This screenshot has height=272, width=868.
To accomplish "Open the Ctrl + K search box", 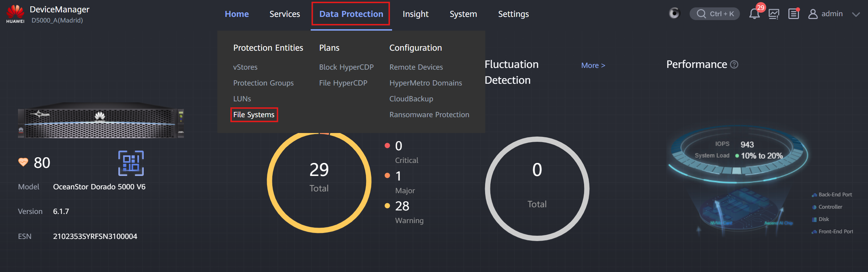I will tap(715, 14).
